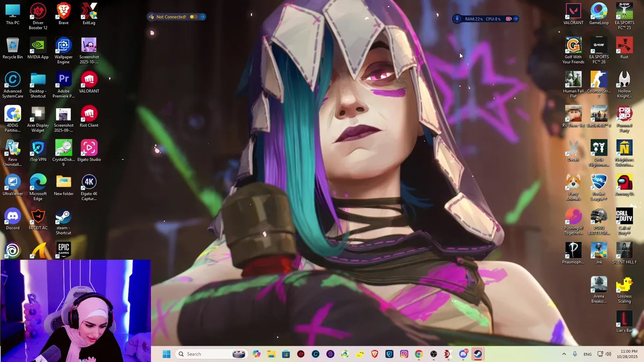
Task: Open Wallpaper Engine desktop icon
Action: click(63, 50)
